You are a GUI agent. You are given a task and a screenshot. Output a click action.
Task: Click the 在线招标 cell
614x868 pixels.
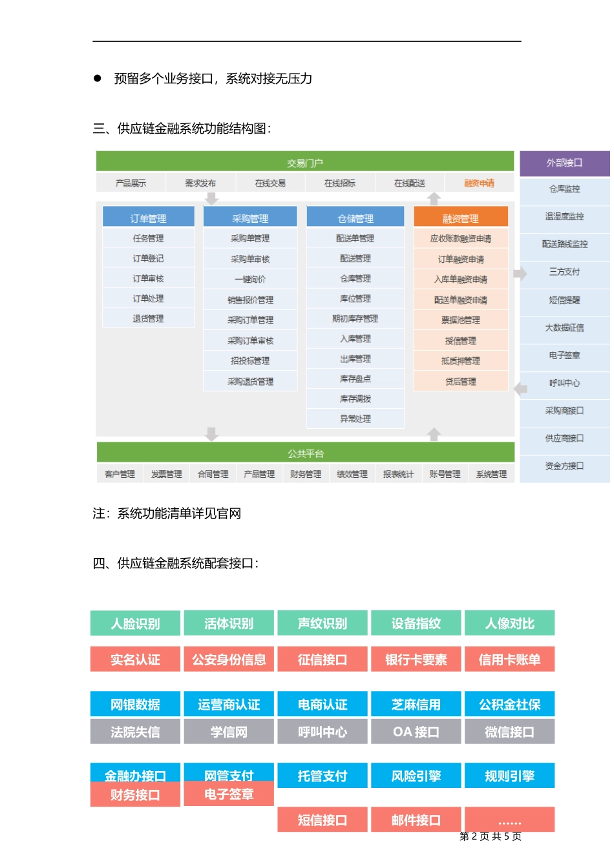[340, 183]
